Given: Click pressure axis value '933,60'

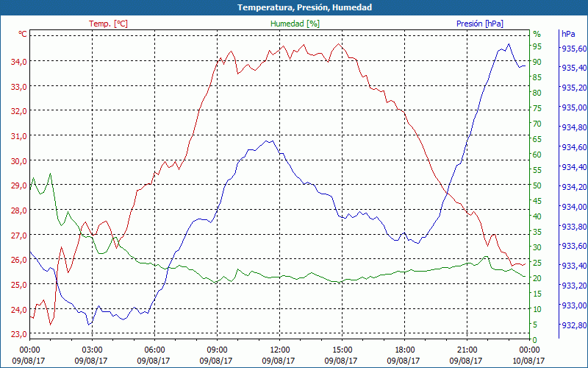Looking at the screenshot, I should [574, 246].
